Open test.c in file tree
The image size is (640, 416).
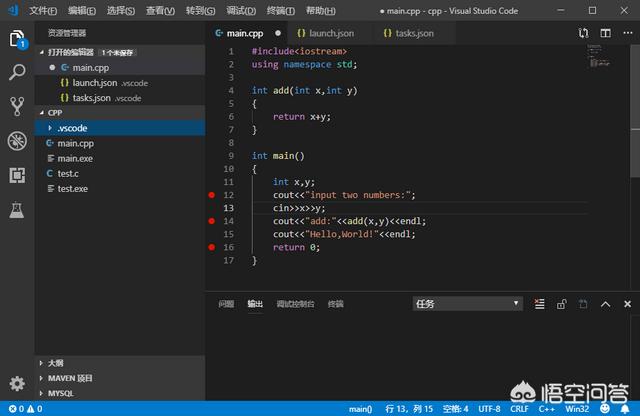click(120, 174)
